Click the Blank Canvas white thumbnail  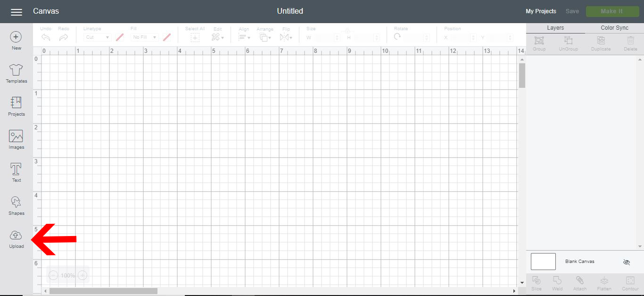point(543,262)
